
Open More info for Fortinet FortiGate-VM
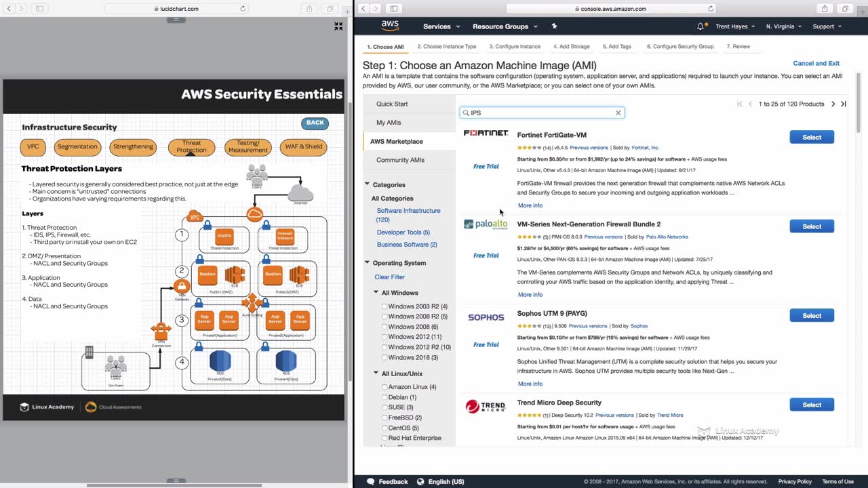[x=530, y=205]
